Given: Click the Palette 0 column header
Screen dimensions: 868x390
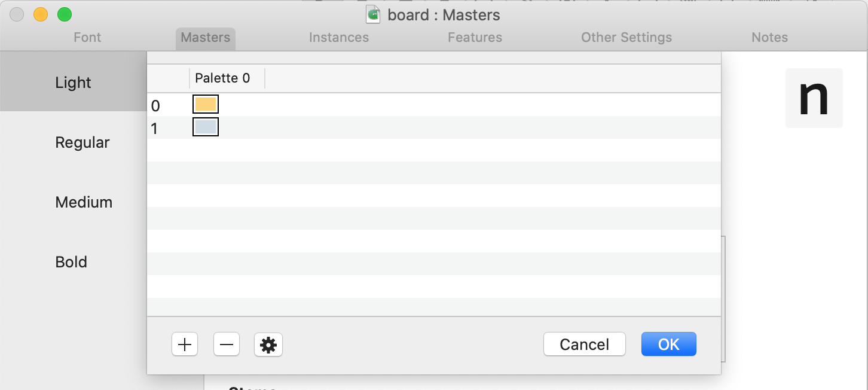Looking at the screenshot, I should coord(223,78).
